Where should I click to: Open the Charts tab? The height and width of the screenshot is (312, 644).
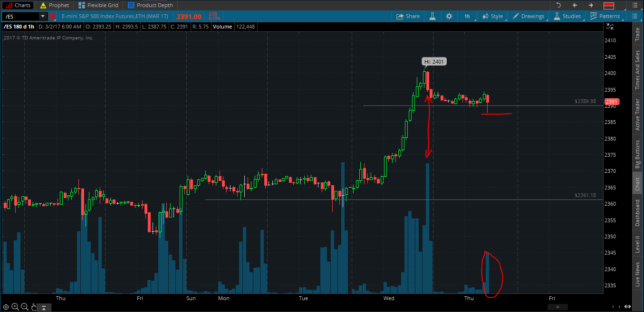(x=18, y=5)
